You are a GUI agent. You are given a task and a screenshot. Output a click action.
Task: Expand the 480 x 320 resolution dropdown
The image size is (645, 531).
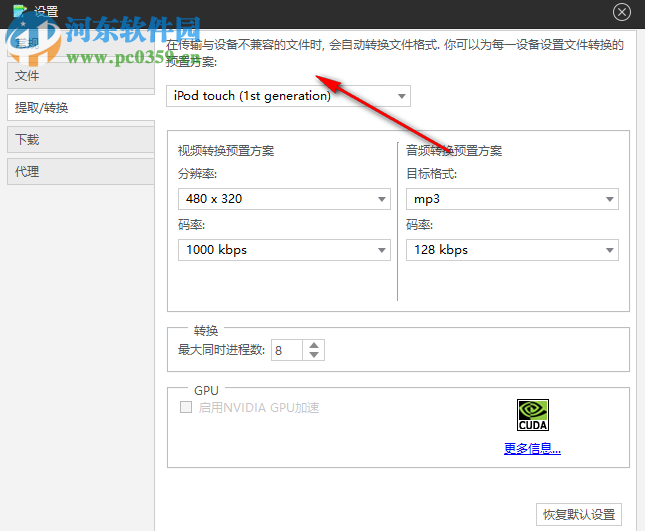284,199
